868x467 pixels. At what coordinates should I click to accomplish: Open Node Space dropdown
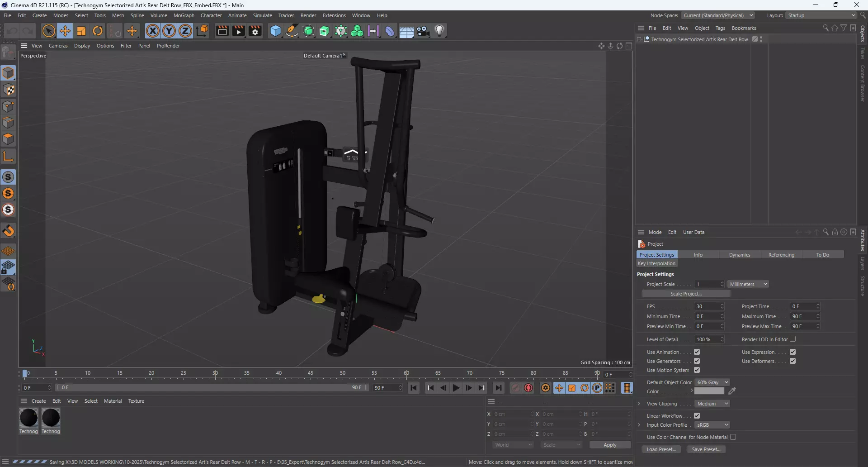pos(718,15)
